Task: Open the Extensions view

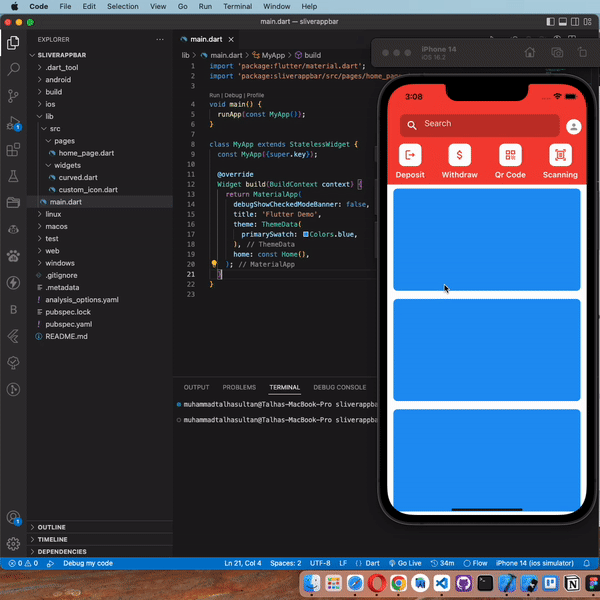Action: tap(13, 150)
